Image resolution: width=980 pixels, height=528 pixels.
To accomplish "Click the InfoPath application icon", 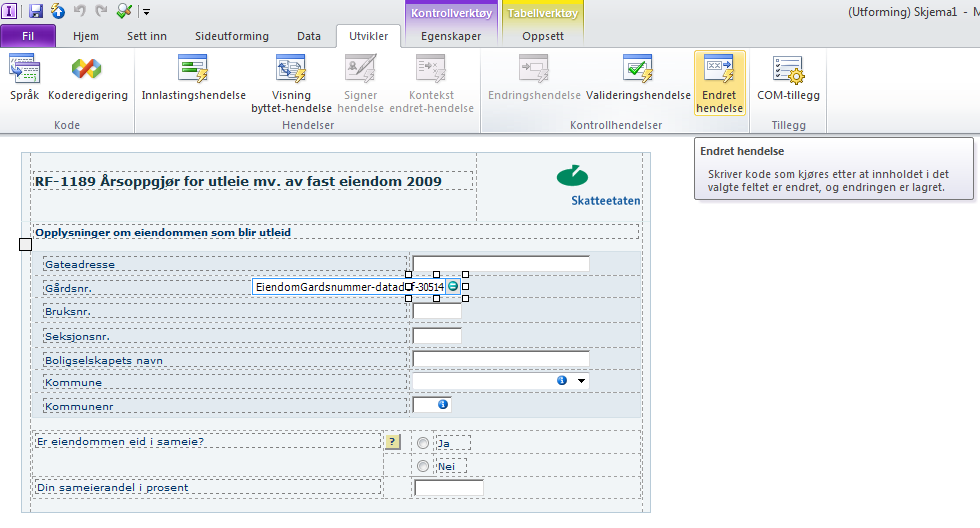I will click(x=9, y=11).
